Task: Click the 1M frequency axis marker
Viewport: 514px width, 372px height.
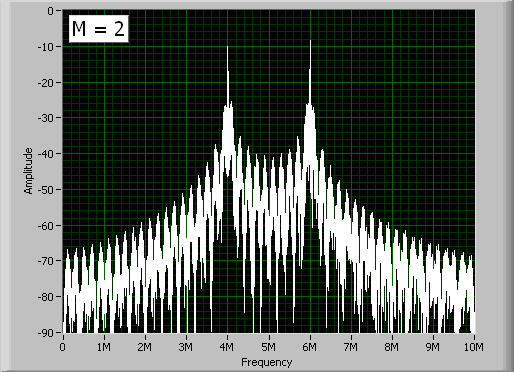Action: pyautogui.click(x=104, y=347)
